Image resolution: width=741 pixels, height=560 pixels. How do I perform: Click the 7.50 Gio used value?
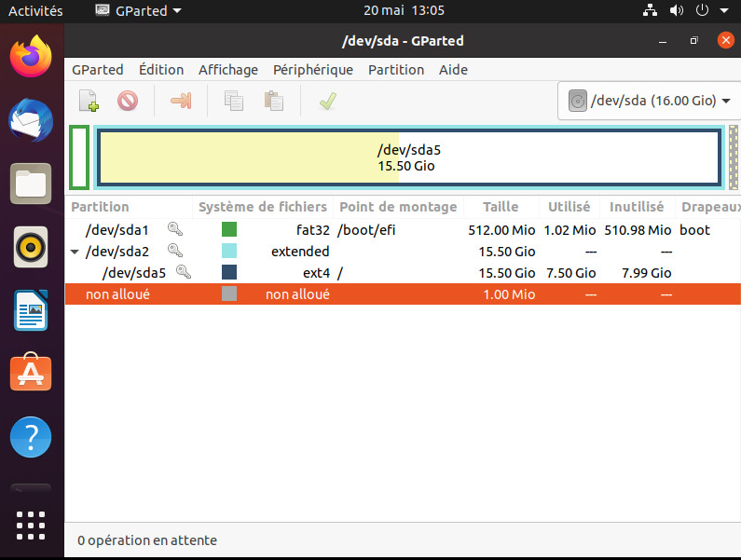tap(570, 273)
